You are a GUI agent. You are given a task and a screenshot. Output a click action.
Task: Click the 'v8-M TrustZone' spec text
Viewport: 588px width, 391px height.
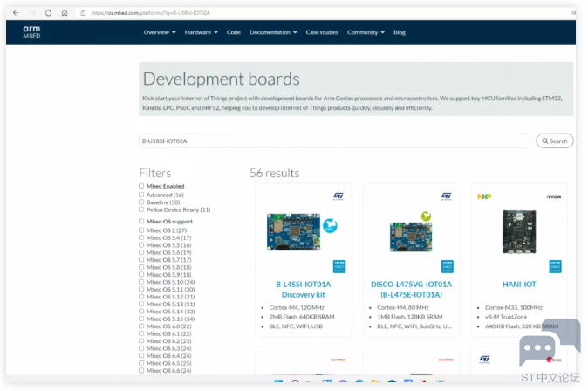point(506,317)
